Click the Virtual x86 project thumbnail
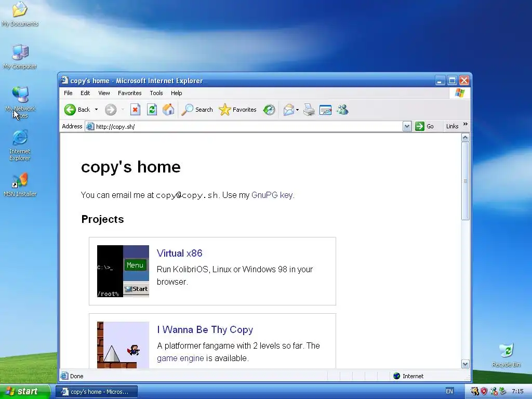The image size is (532, 399). pyautogui.click(x=123, y=271)
